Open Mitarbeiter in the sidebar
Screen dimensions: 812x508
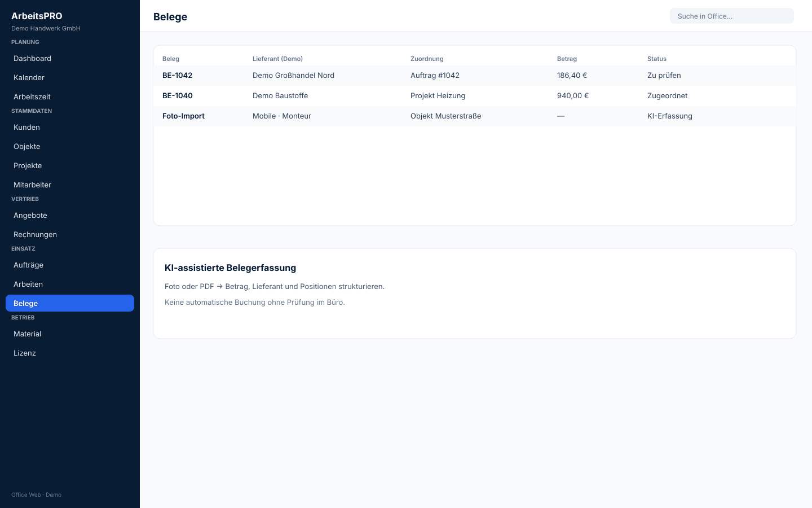pos(70,185)
